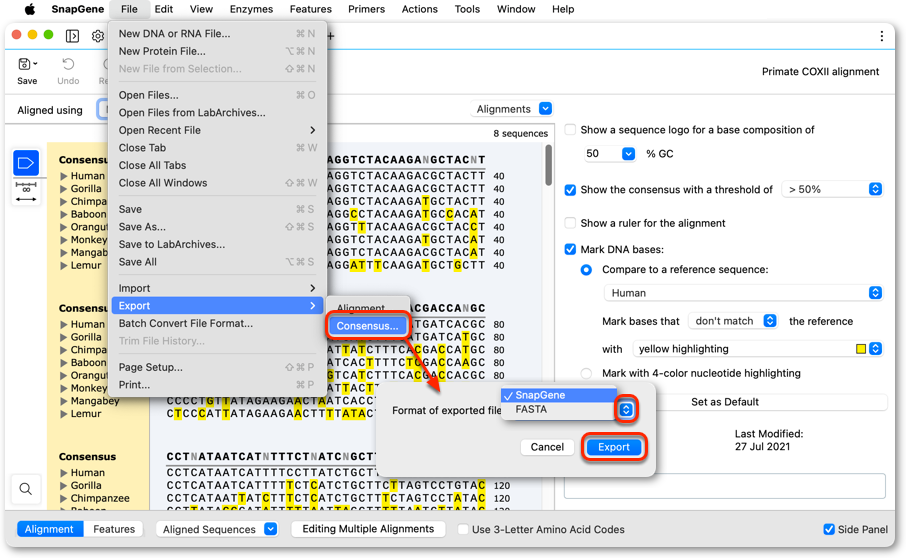906x558 pixels.
Task: Open Editing Multiple Alignments help button
Action: 368,529
